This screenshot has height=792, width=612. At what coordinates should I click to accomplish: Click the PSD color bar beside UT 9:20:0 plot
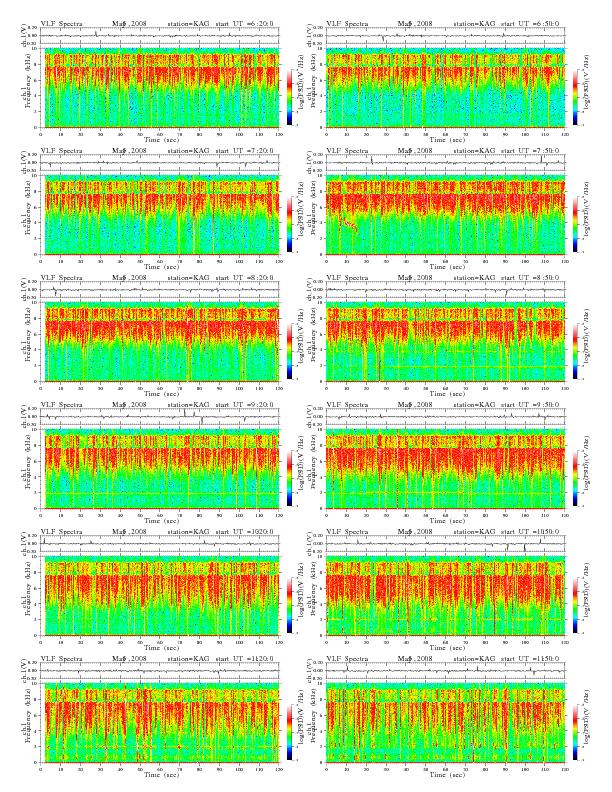click(289, 478)
